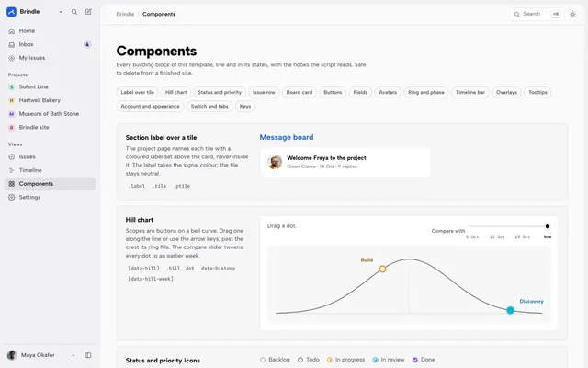Screen dimensions: 588x368
Task: Jump to Account and appearance section
Action: (x=150, y=107)
